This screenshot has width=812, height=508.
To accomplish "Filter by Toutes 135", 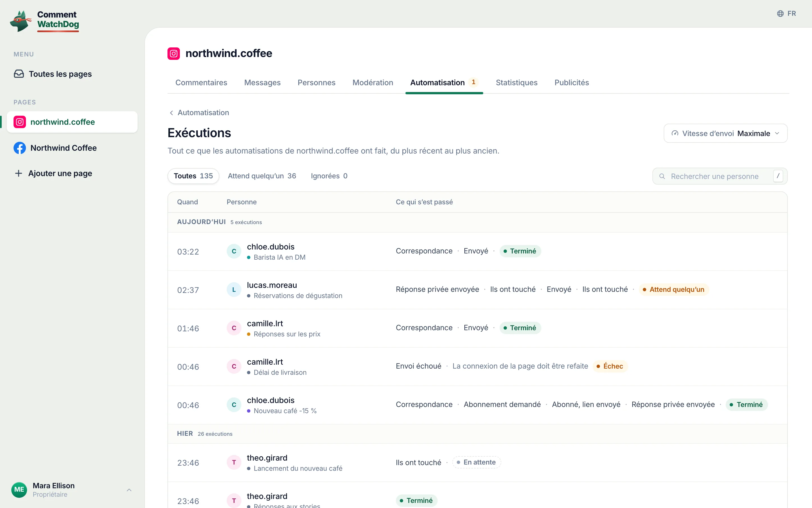I will (193, 176).
